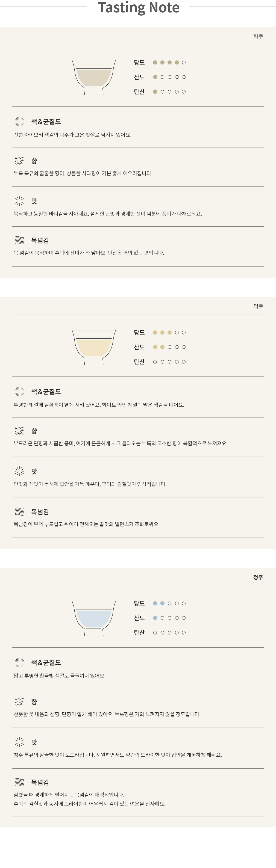Click the 목넘김 wave icon in 약주 section
Image resolution: width=276 pixels, height=868 pixels.
20,511
